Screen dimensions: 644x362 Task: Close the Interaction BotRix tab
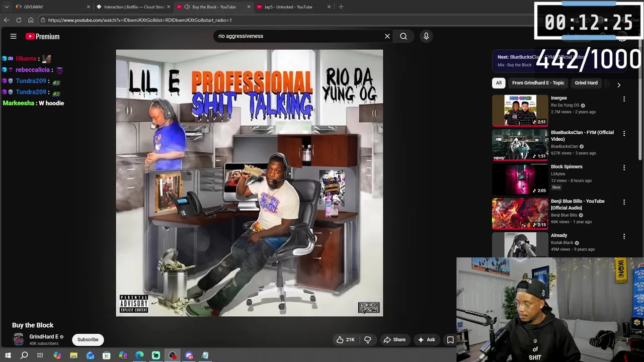coord(169,7)
